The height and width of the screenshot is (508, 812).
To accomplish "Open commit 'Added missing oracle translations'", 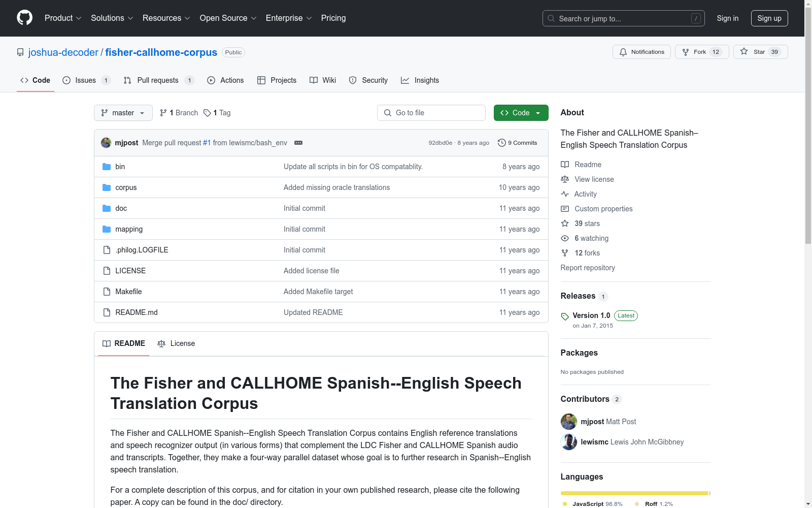I will point(337,187).
